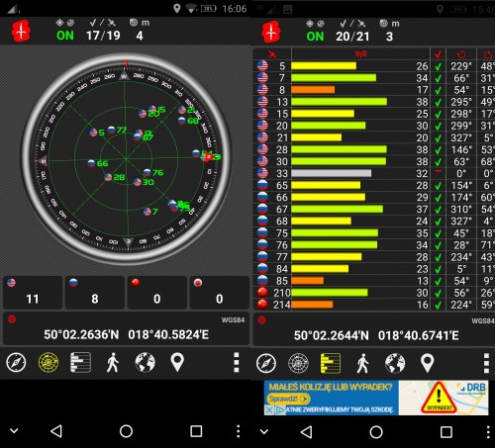495x448 pixels.
Task: Tap the 50°02.2636'N coordinates panel
Action: pos(126,328)
